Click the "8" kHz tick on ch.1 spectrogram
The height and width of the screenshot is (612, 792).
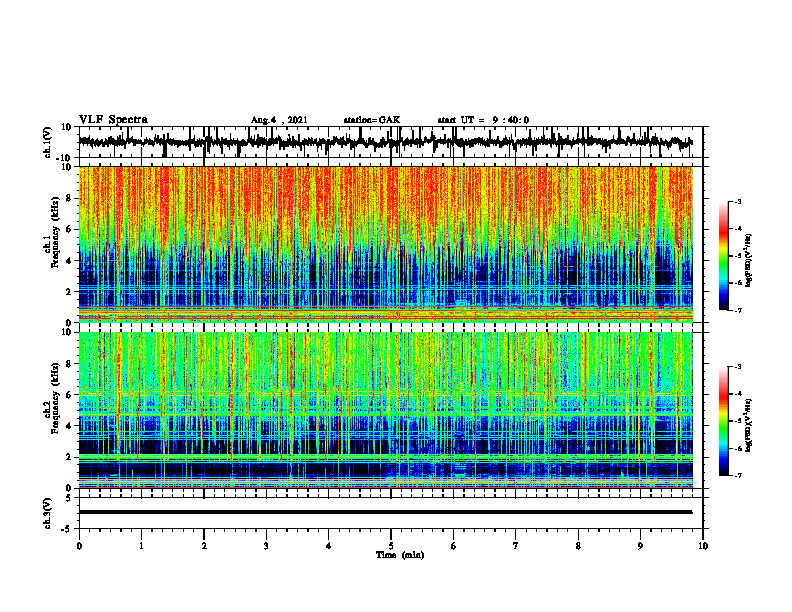70,198
